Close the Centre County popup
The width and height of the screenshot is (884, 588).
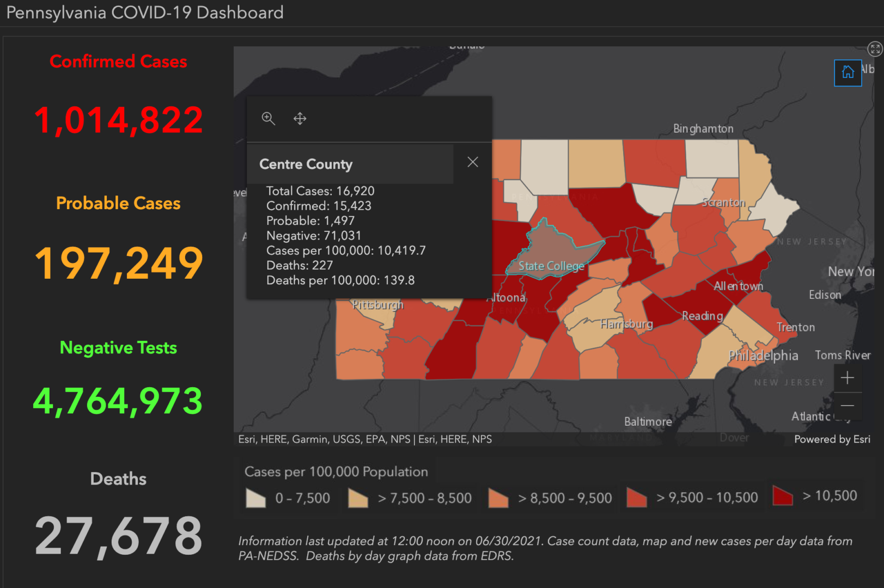472,162
